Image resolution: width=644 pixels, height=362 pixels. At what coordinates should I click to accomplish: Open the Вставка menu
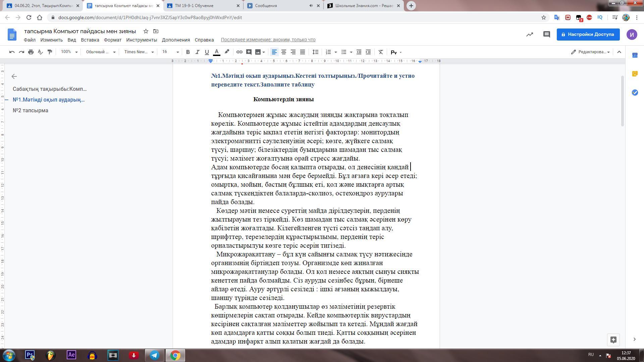coord(90,40)
